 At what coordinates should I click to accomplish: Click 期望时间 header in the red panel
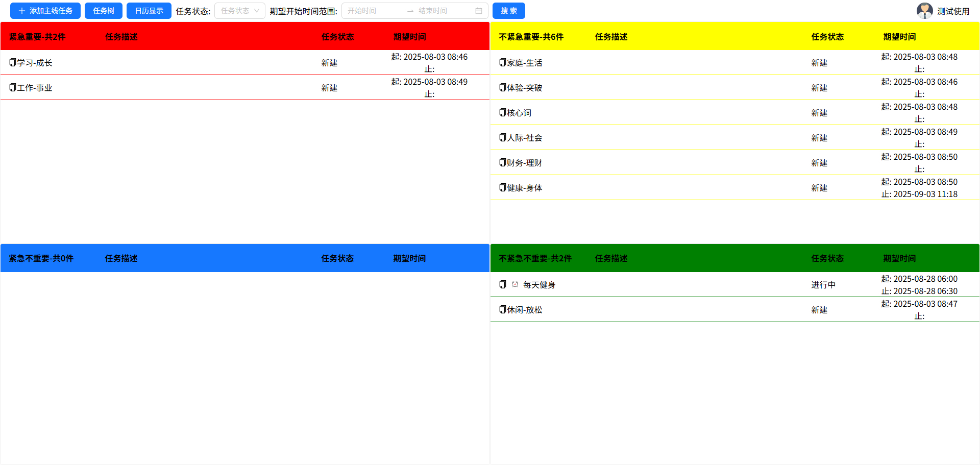click(409, 37)
